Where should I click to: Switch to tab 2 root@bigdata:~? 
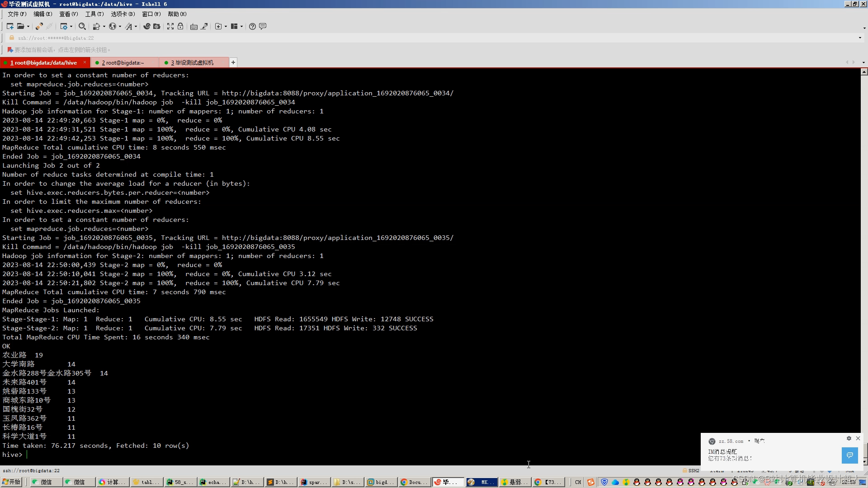(123, 62)
